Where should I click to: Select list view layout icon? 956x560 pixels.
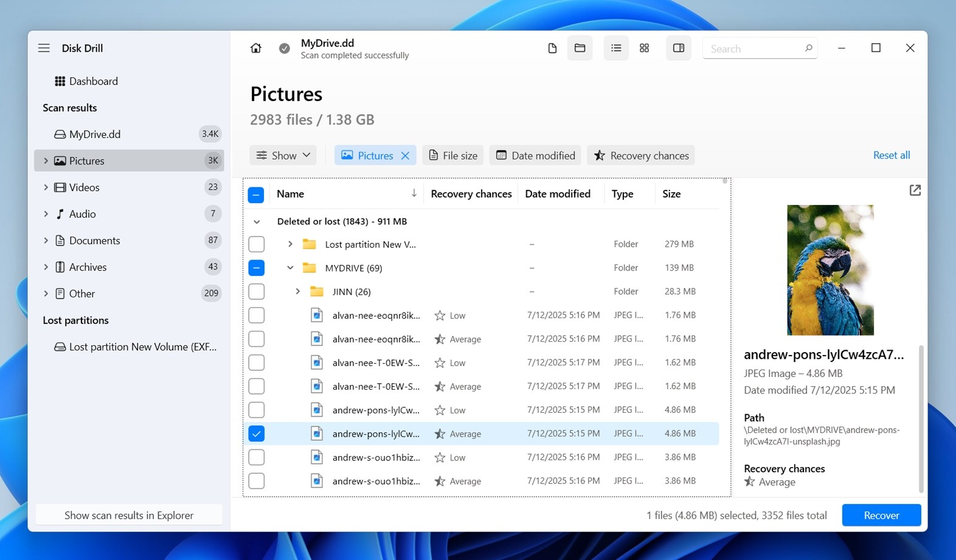[616, 49]
